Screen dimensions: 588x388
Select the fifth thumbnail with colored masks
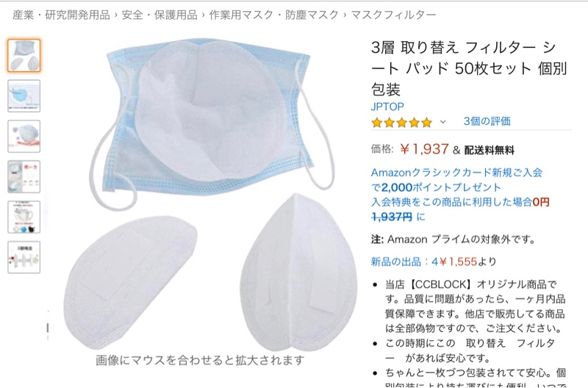coord(24,217)
